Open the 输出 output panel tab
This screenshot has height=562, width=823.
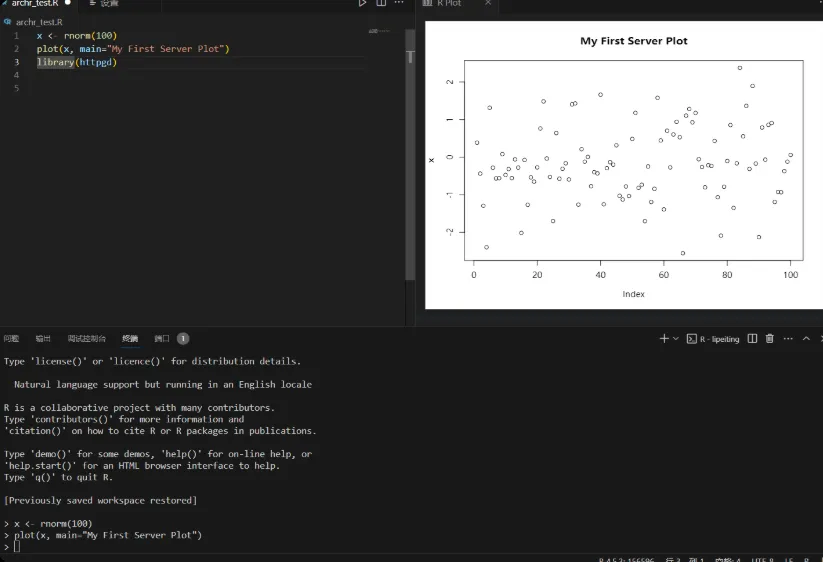[x=43, y=338]
